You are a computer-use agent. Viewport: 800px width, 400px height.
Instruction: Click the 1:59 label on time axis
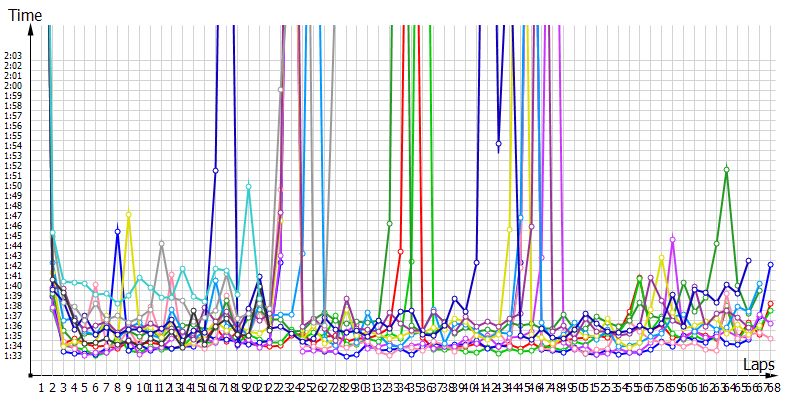point(13,95)
